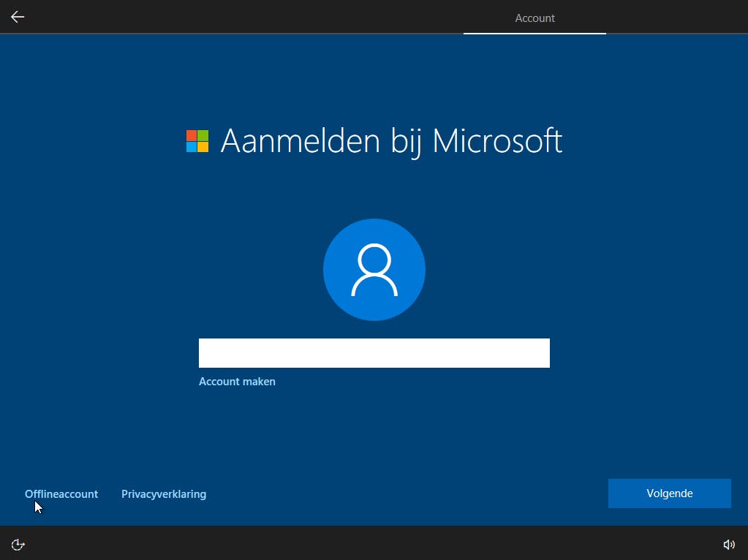Open the Ease of Access icon
The height and width of the screenshot is (560, 748).
click(18, 544)
